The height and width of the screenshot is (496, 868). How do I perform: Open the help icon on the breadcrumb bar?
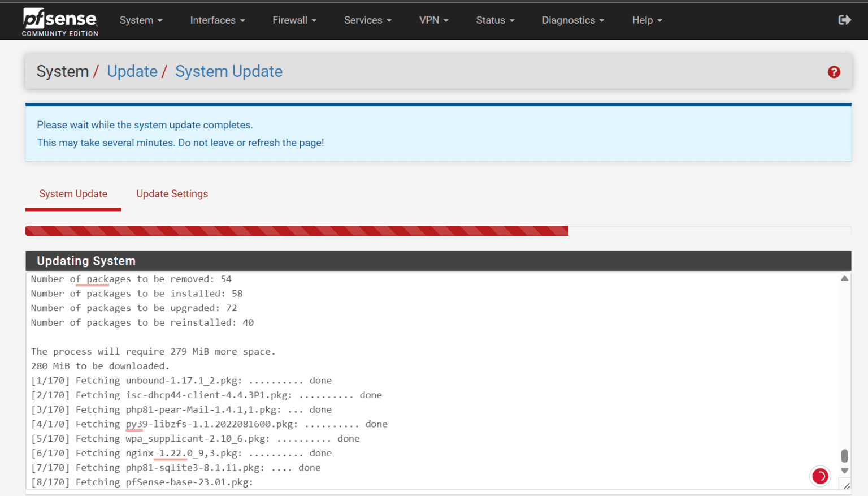click(834, 72)
